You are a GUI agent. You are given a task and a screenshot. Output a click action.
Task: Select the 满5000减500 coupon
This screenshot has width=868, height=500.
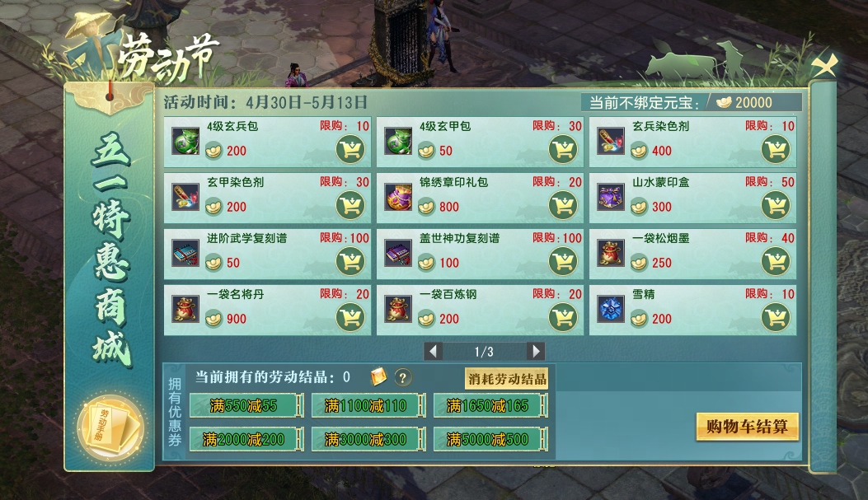pos(490,440)
